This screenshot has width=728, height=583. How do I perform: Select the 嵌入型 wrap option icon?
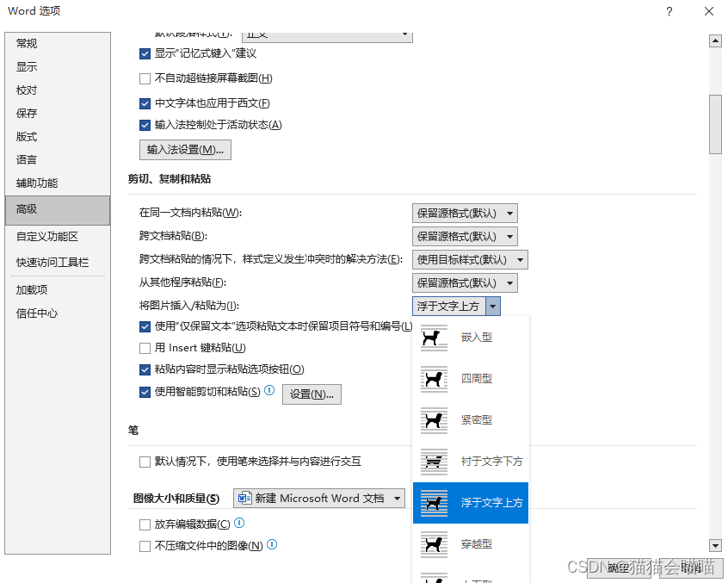(434, 338)
